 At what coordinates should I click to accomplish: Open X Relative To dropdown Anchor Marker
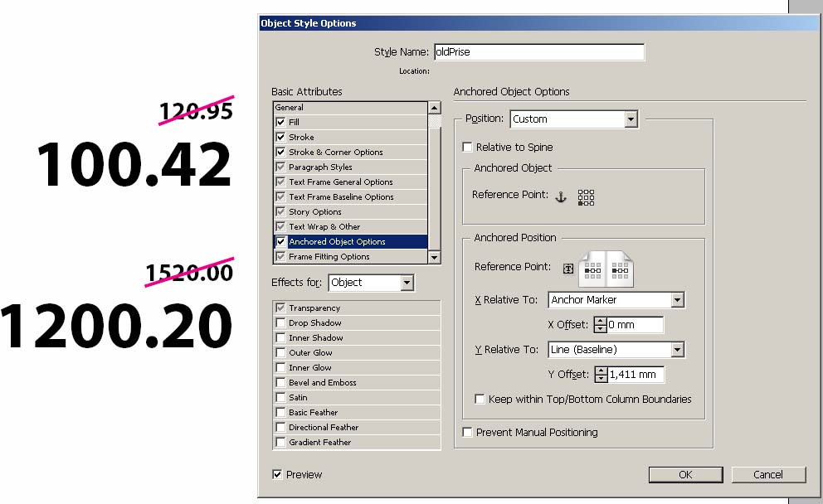click(616, 300)
